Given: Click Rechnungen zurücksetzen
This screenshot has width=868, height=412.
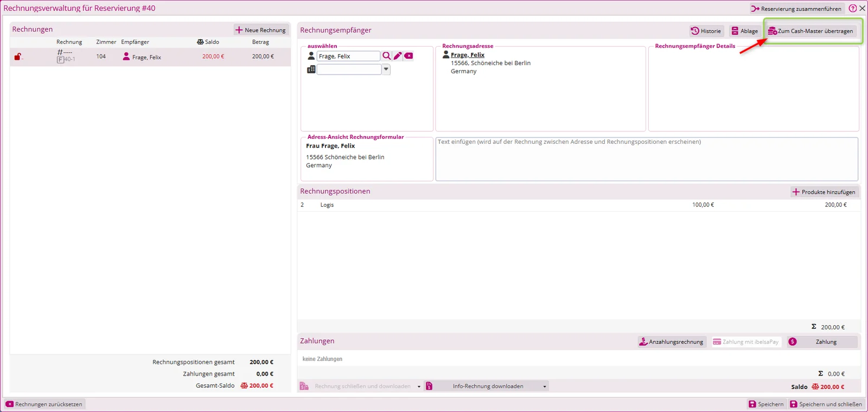Looking at the screenshot, I should pyautogui.click(x=44, y=404).
